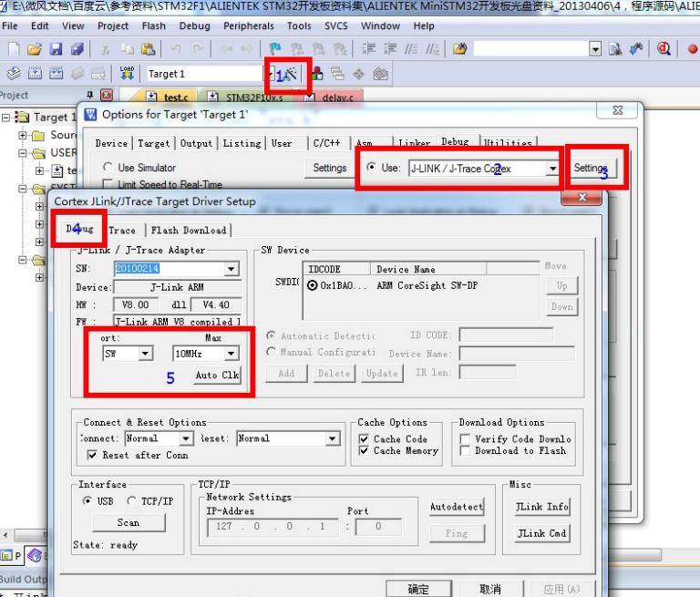Select the Use Simulator radio button

click(x=108, y=167)
